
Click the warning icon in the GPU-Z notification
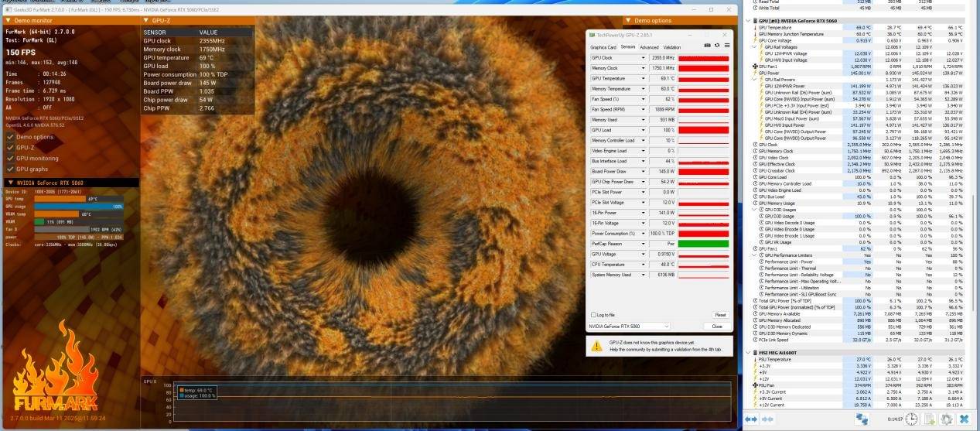[596, 346]
